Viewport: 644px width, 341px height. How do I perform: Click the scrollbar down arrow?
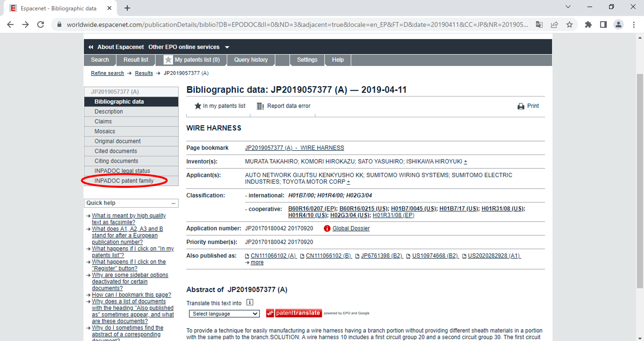pos(640,338)
